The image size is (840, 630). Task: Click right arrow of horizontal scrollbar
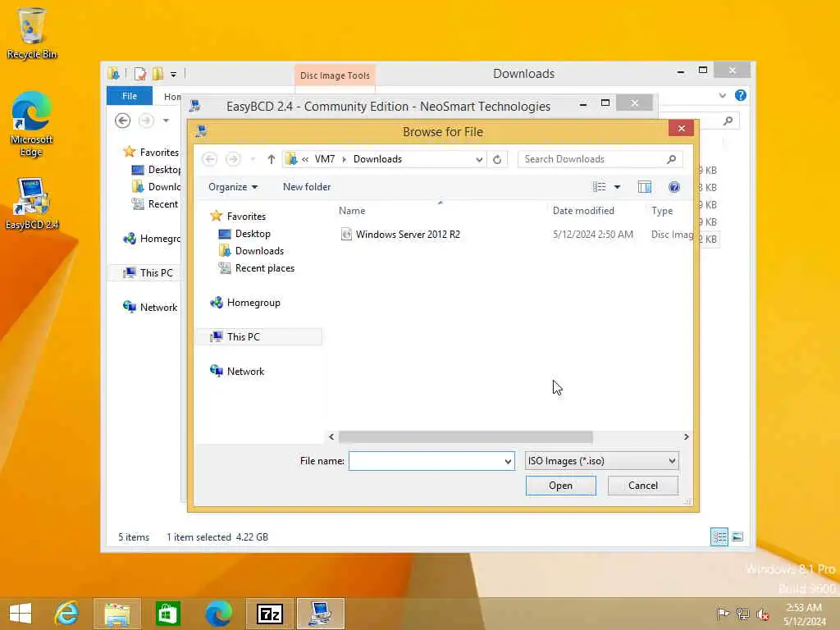coord(687,437)
